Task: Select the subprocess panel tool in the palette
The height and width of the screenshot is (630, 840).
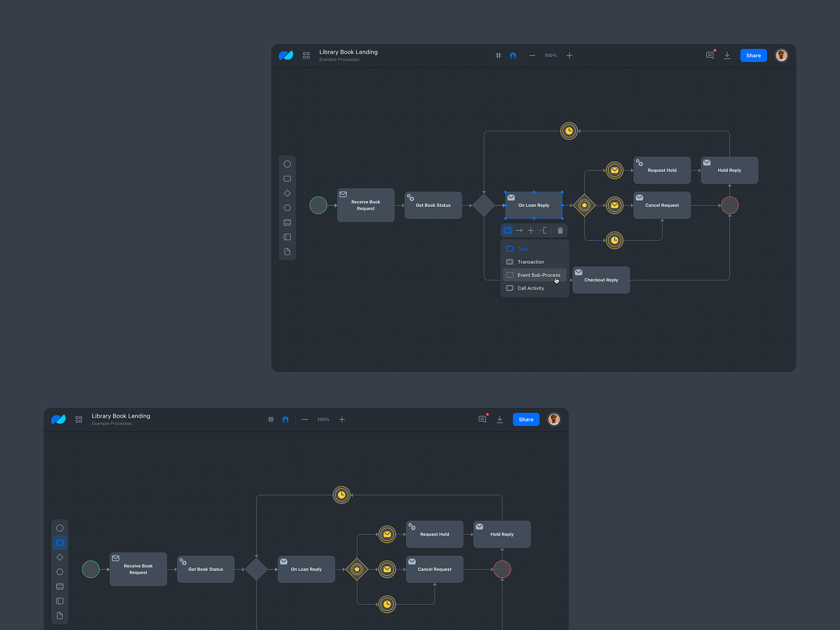Action: point(287,237)
